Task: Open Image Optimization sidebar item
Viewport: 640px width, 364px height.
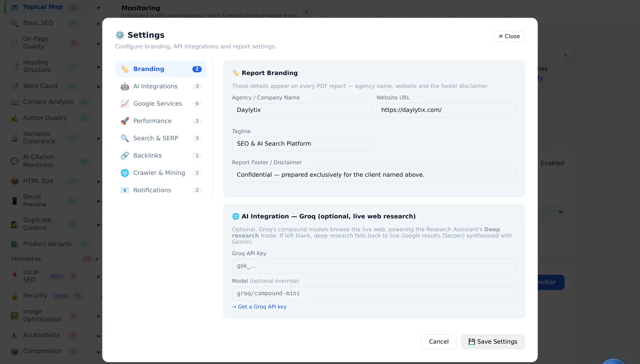Action: tap(42, 316)
